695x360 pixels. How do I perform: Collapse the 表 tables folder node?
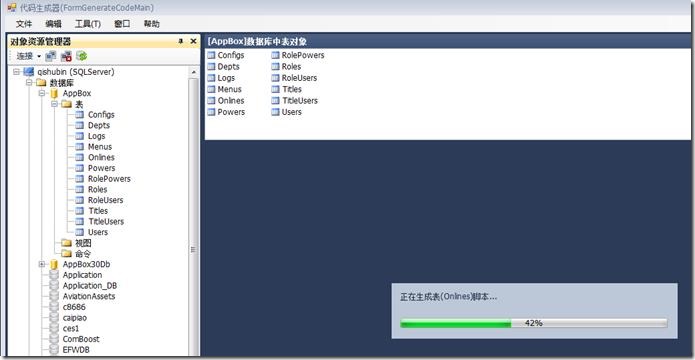pyautogui.click(x=54, y=104)
